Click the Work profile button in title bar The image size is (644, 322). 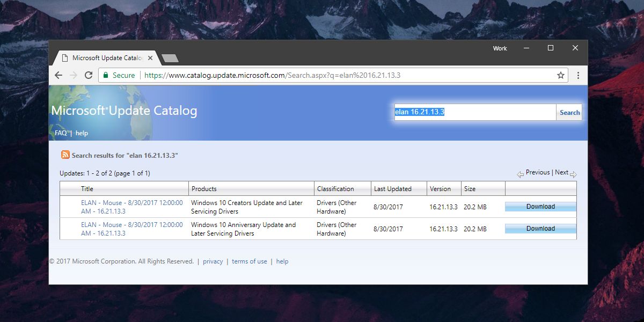click(500, 48)
